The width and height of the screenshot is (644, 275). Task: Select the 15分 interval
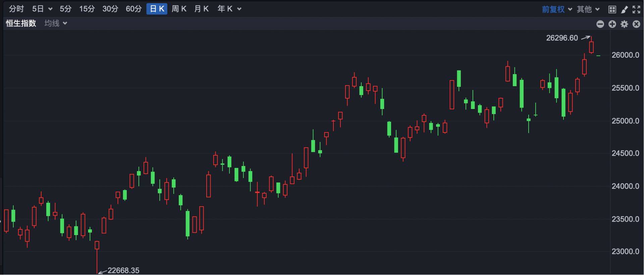click(87, 9)
